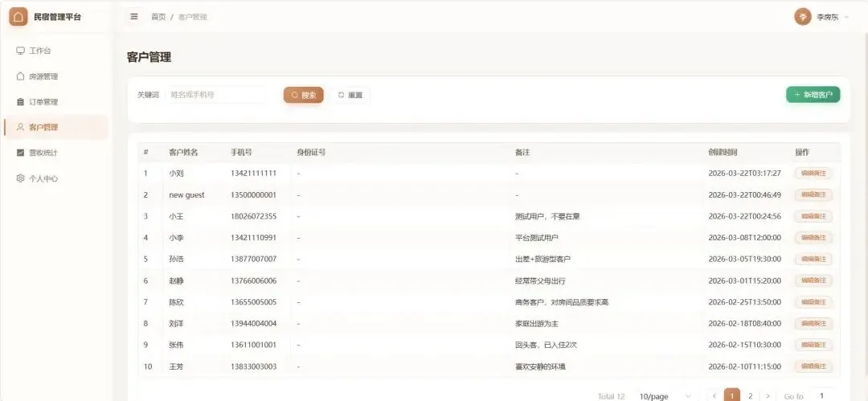Click 编辑备注 for customer 小李
Viewport: 868px width, 401px height.
pos(813,238)
